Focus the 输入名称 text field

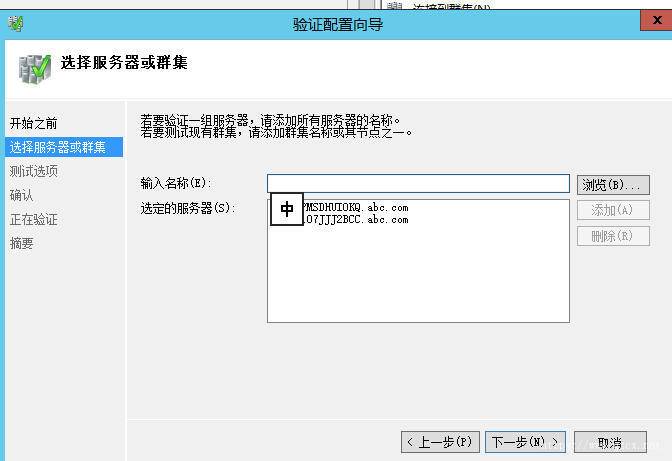click(x=418, y=183)
